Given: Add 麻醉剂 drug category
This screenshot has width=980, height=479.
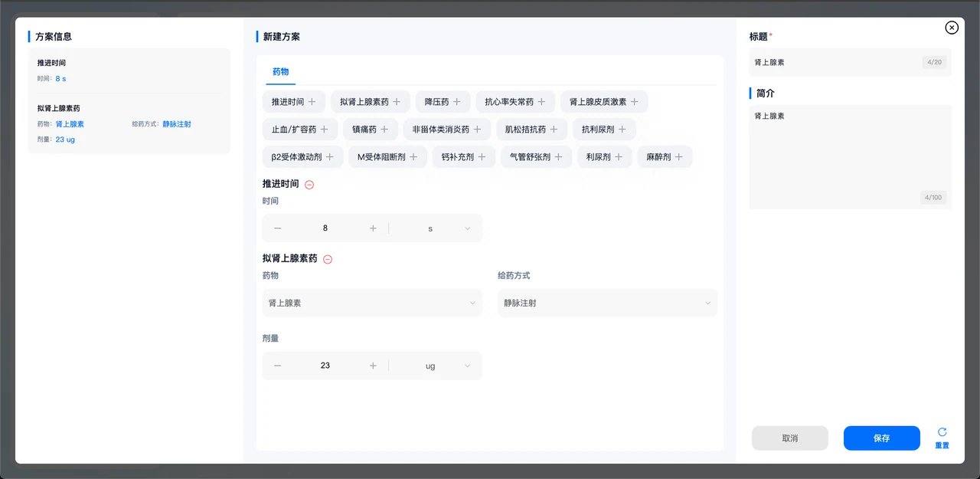Looking at the screenshot, I should pos(665,157).
